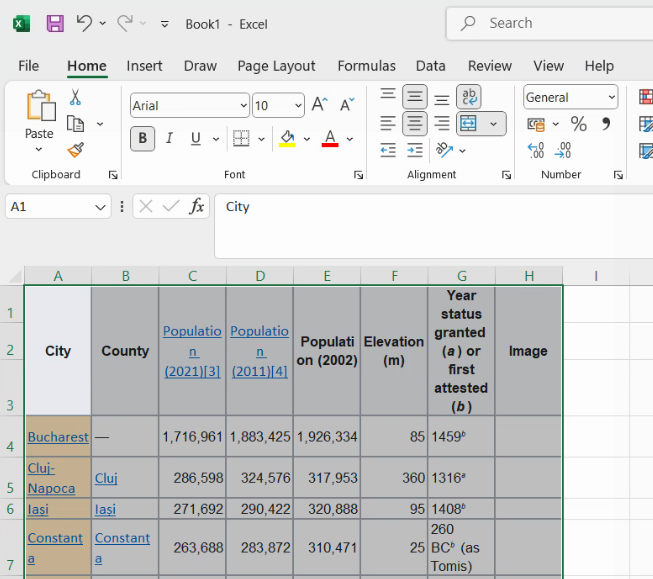653x579 pixels.
Task: Switch to the Insert ribbon tab
Action: [144, 66]
